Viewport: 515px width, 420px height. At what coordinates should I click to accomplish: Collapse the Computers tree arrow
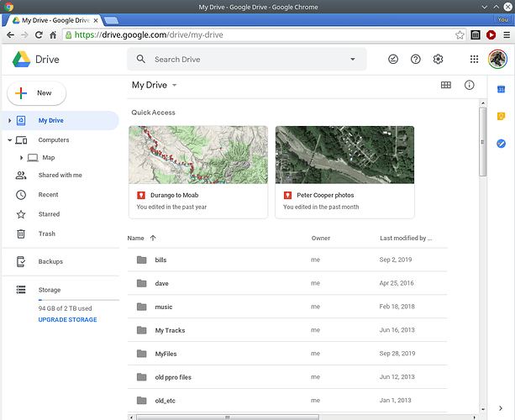pyautogui.click(x=9, y=140)
